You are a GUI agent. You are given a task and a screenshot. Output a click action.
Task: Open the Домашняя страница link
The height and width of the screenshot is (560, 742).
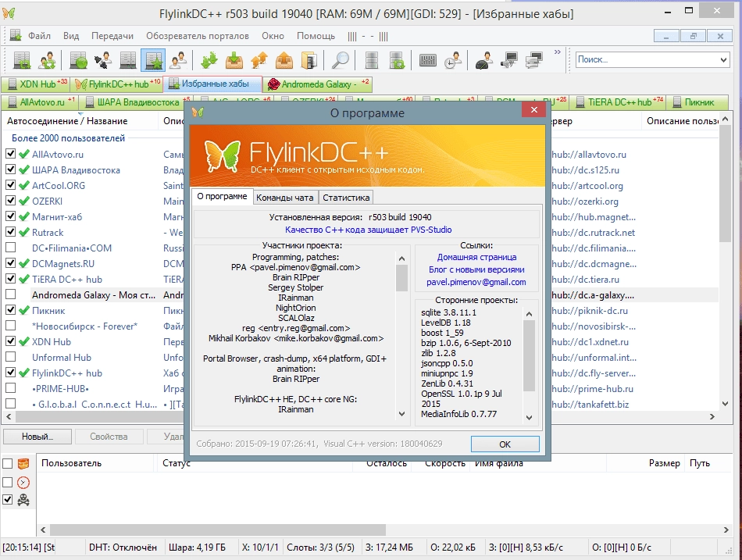[476, 257]
